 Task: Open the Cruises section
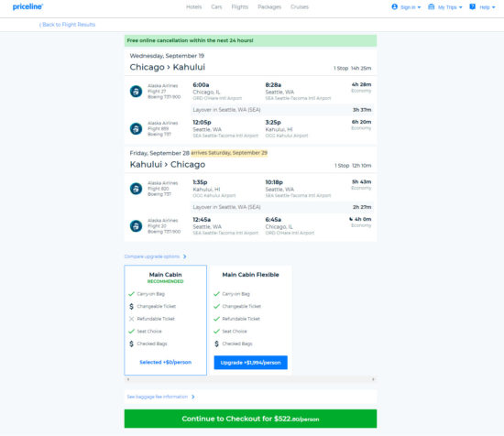[300, 6]
